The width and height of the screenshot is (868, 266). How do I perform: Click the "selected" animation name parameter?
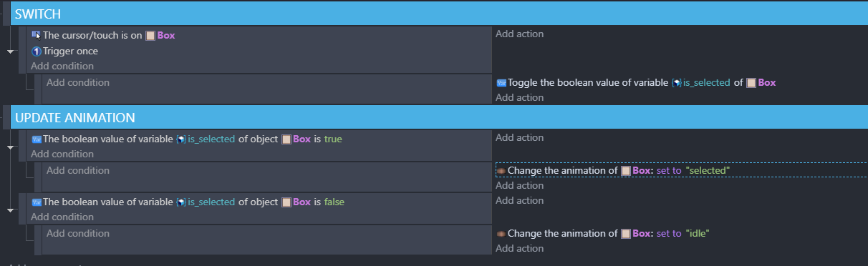click(x=707, y=171)
